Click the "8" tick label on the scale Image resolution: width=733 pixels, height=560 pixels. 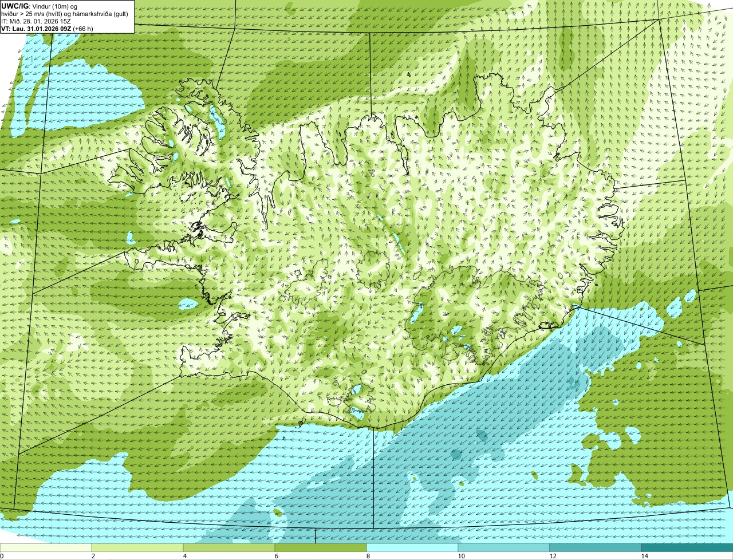click(x=367, y=556)
